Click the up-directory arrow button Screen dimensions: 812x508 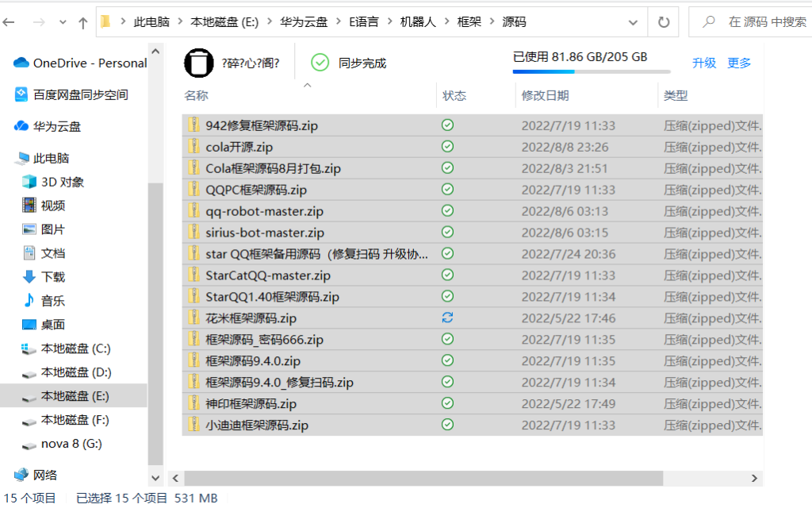pyautogui.click(x=82, y=23)
